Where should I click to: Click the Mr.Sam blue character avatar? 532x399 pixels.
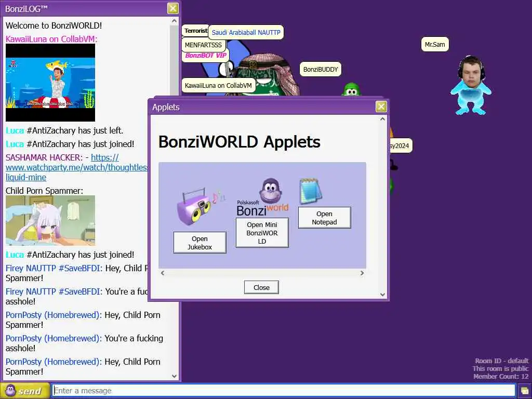[x=471, y=86]
